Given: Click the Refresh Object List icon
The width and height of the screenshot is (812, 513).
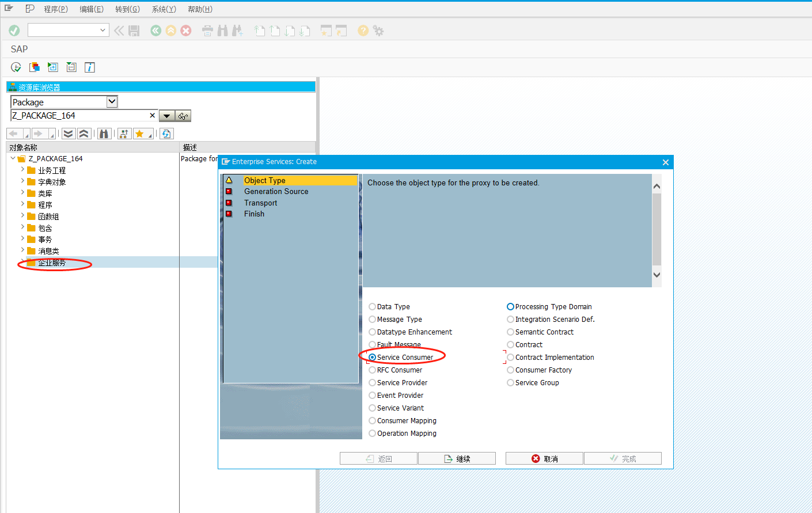Looking at the screenshot, I should [166, 134].
